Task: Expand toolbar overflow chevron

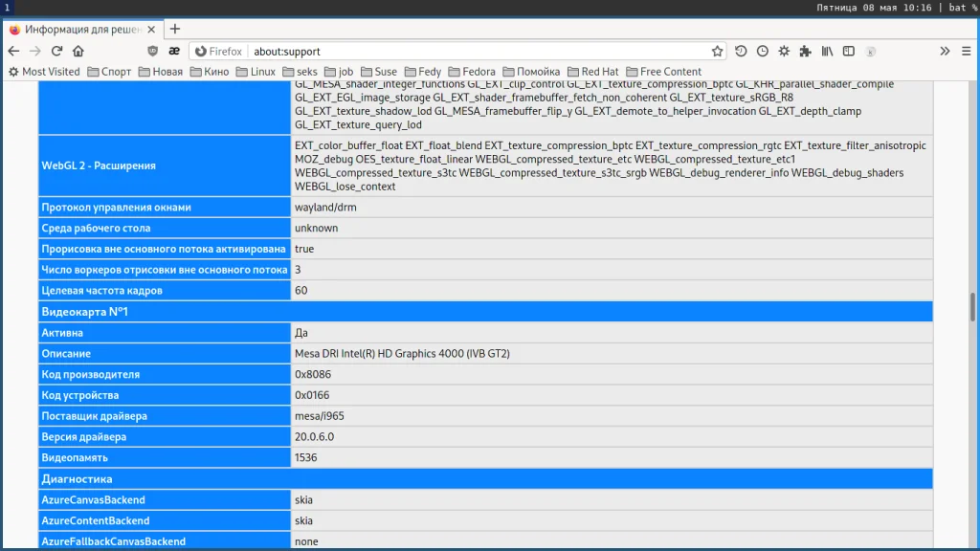Action: point(945,52)
